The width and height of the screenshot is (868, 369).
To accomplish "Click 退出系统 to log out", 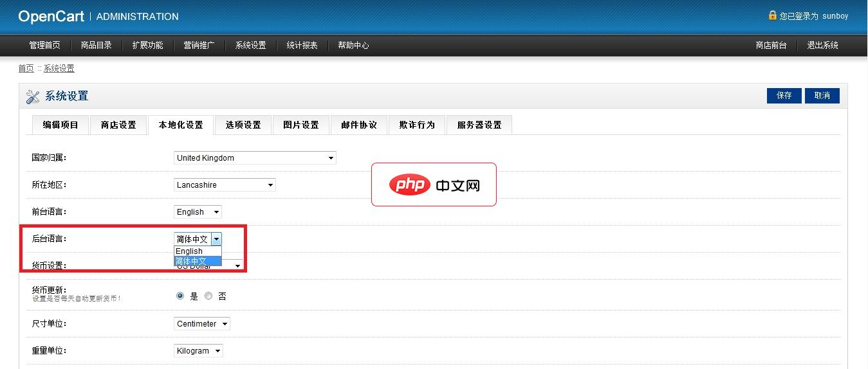I will tap(823, 46).
